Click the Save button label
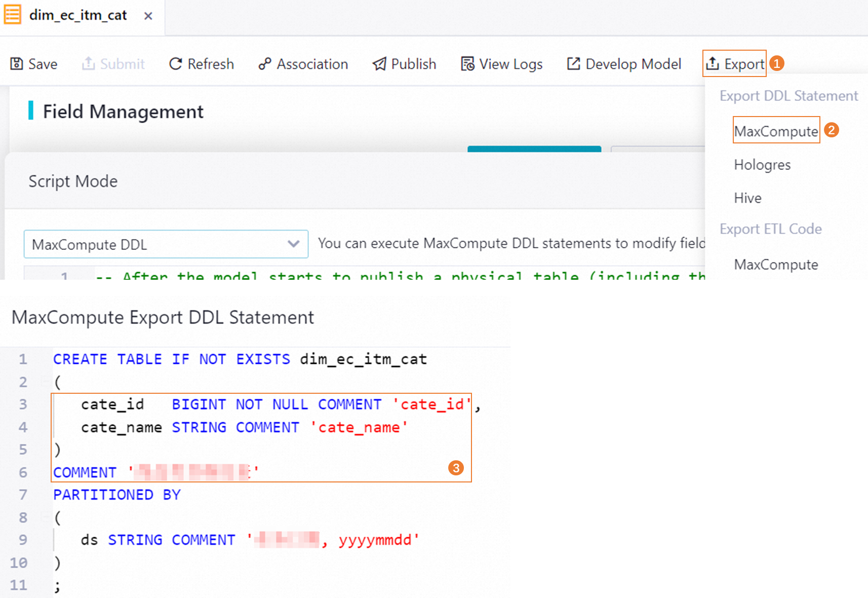 [x=43, y=64]
